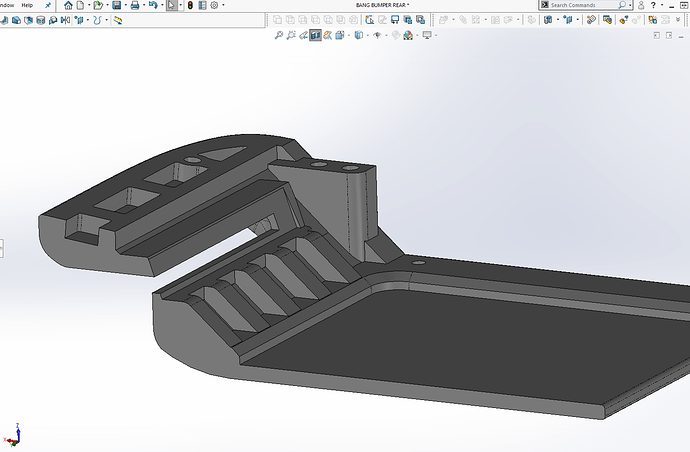Open the Curves tool
This screenshot has width=690, height=452.
point(97,20)
